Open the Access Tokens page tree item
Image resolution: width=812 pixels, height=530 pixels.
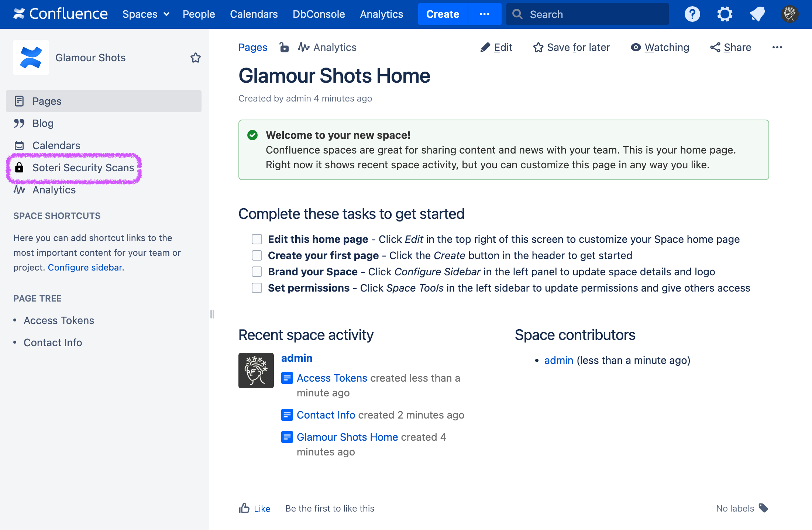click(x=59, y=320)
